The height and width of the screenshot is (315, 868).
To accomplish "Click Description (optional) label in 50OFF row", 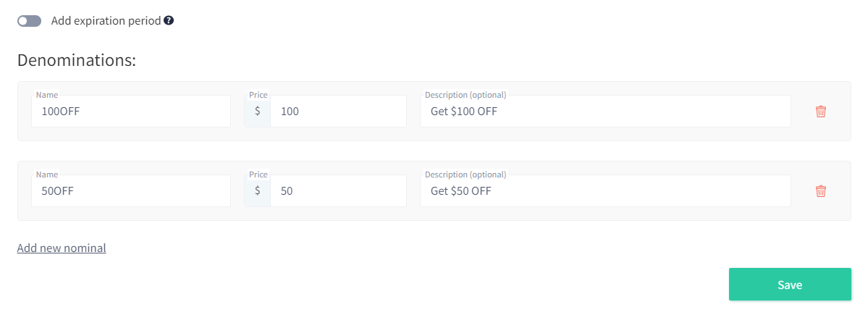I will point(465,175).
